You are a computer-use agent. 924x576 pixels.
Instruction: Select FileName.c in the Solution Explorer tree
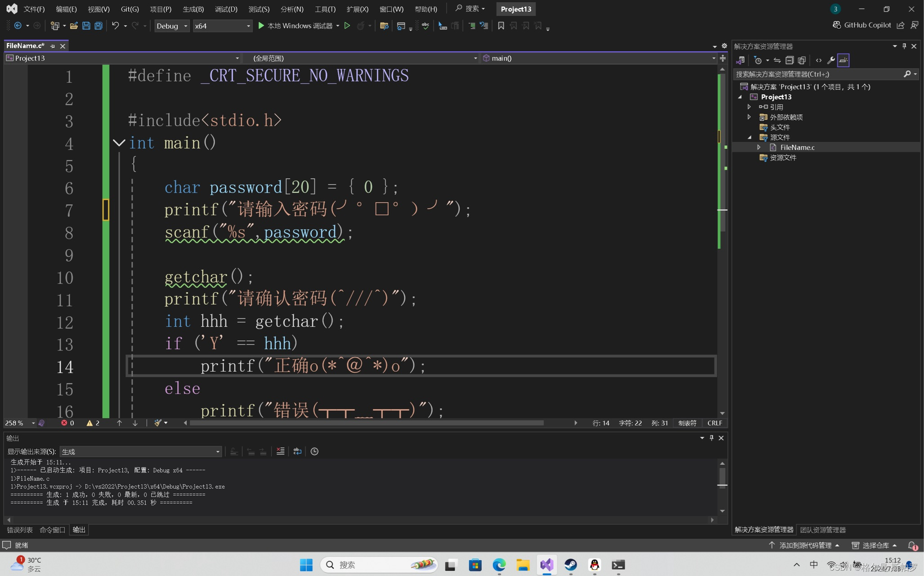click(x=797, y=148)
